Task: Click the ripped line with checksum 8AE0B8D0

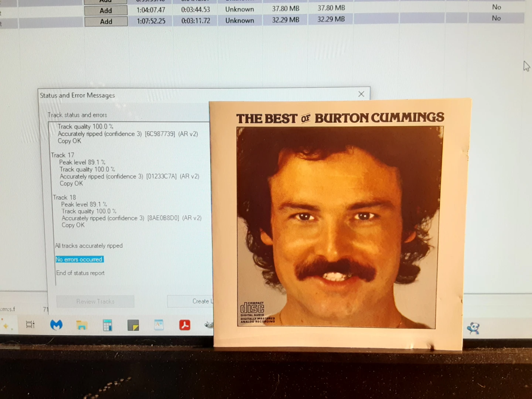Action: pyautogui.click(x=132, y=218)
